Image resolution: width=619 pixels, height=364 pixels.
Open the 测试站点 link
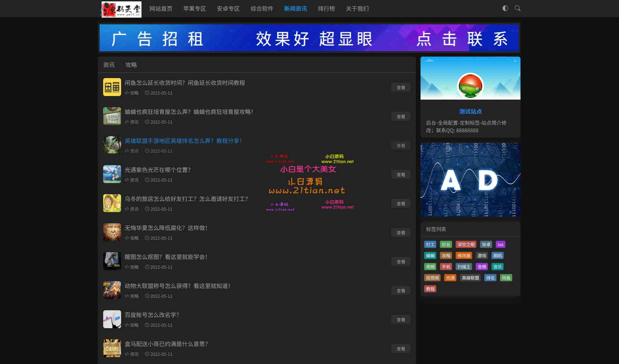pos(470,111)
